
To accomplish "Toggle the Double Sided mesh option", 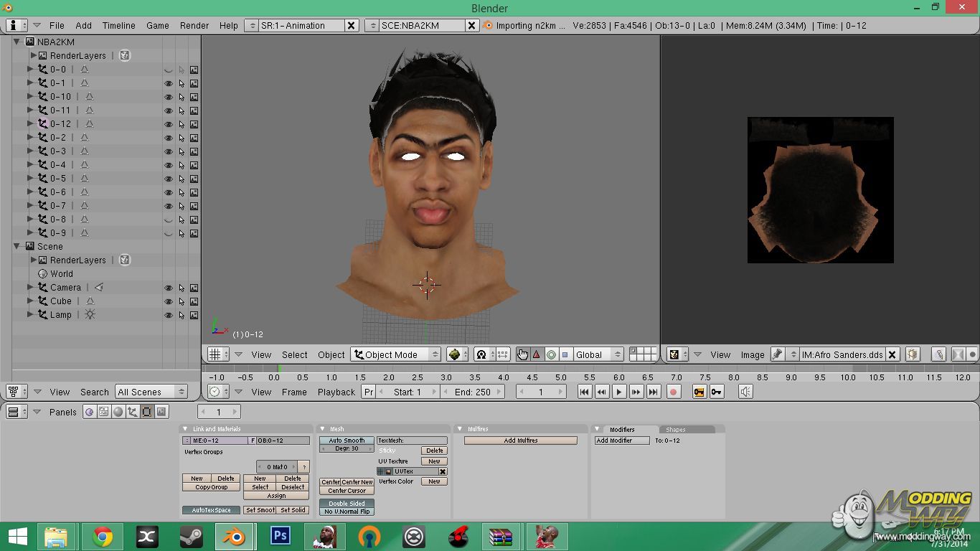I will coord(347,504).
